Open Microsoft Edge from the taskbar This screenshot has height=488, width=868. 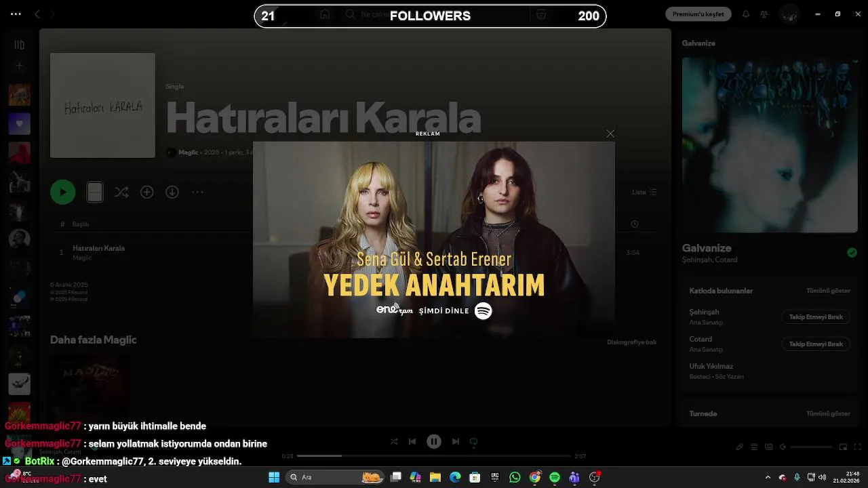(x=455, y=477)
